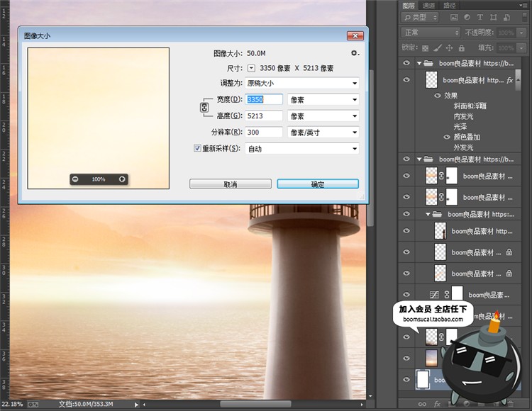Open the 正常 blend mode dropdown
The width and height of the screenshot is (532, 411).
(x=431, y=33)
